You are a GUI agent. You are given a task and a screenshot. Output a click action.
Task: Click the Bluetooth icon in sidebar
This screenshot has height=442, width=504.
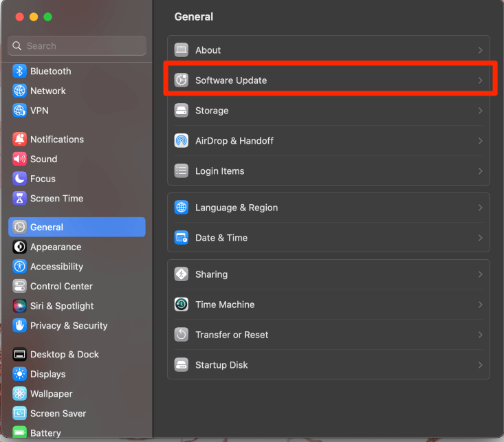[x=19, y=71]
